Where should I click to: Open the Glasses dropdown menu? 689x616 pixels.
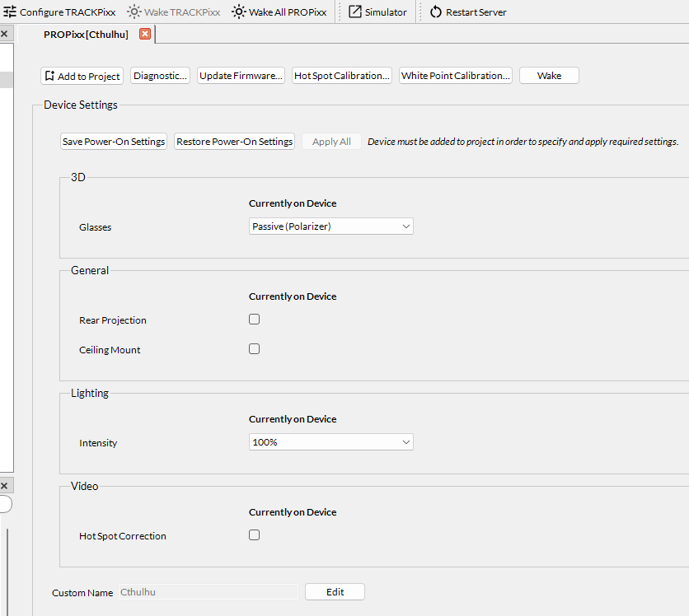pyautogui.click(x=331, y=226)
